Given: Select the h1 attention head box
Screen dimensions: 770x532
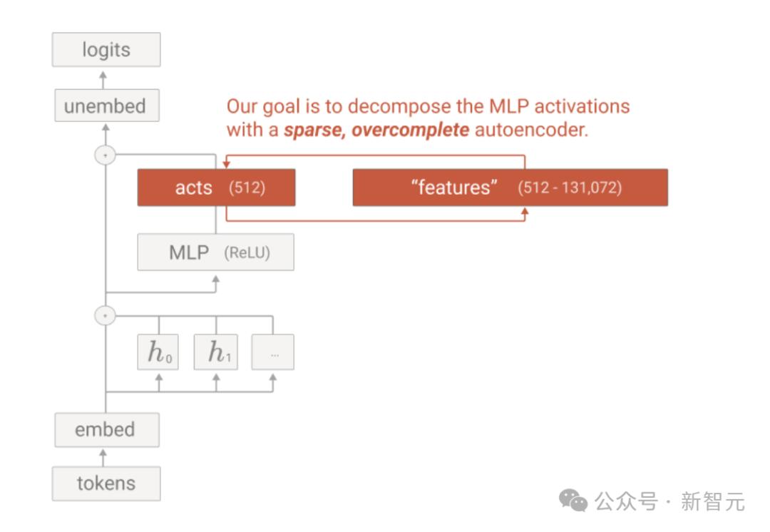Looking at the screenshot, I should (216, 352).
